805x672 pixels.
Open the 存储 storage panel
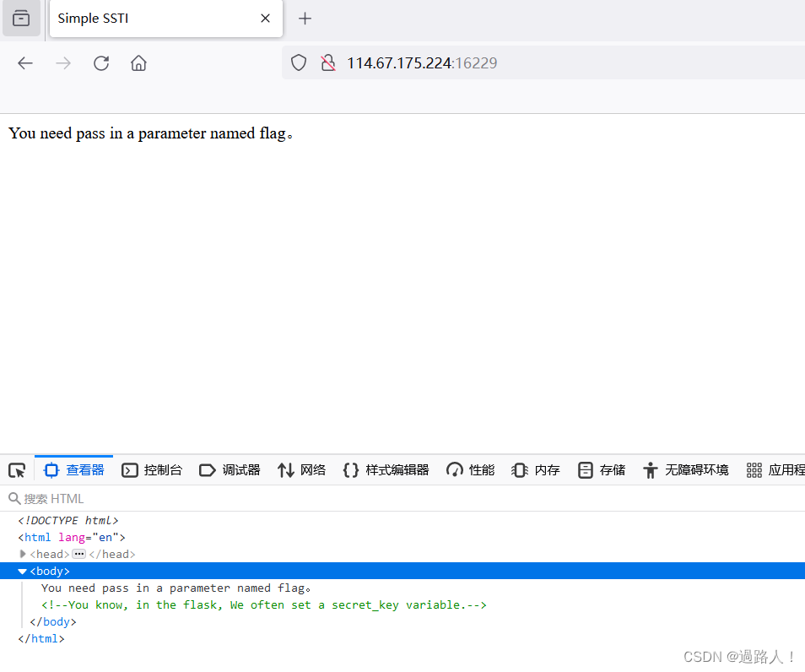point(601,470)
